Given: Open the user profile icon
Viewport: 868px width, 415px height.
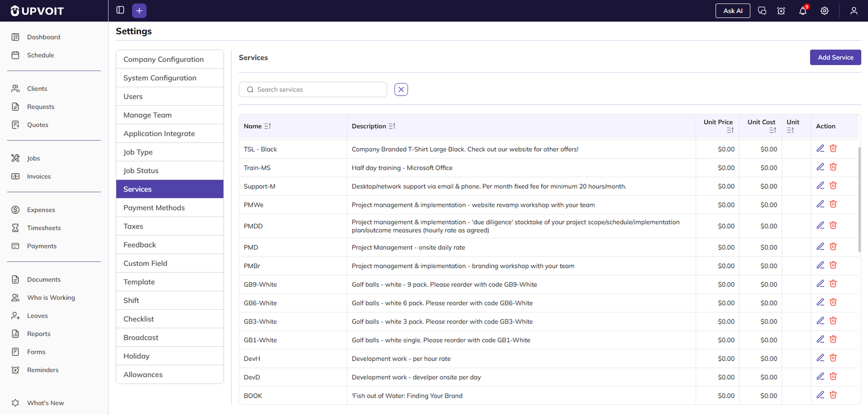Looking at the screenshot, I should coord(854,11).
